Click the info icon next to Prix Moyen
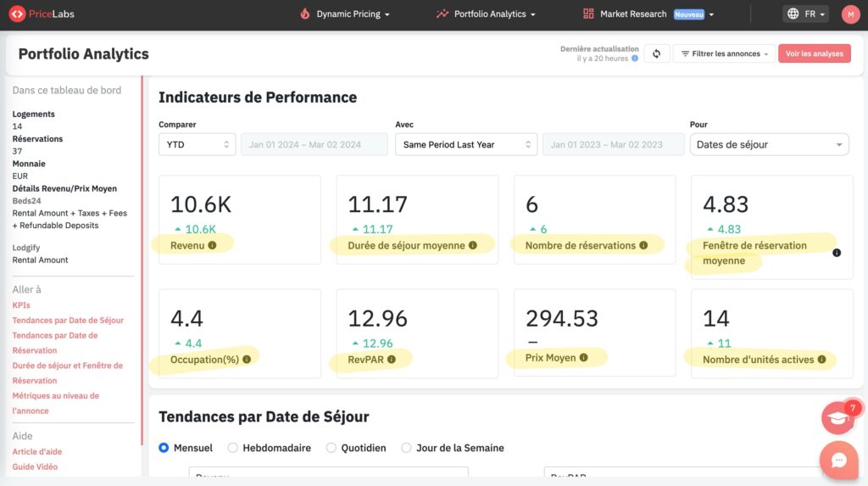Image resolution: width=868 pixels, height=486 pixels. (583, 358)
